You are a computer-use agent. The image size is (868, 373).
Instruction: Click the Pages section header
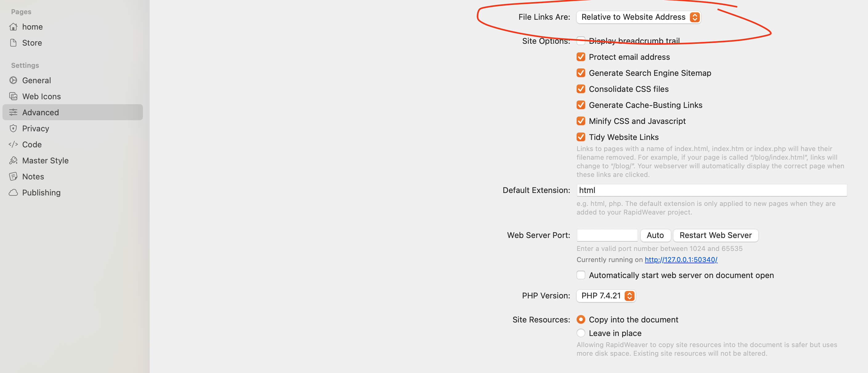(x=21, y=12)
